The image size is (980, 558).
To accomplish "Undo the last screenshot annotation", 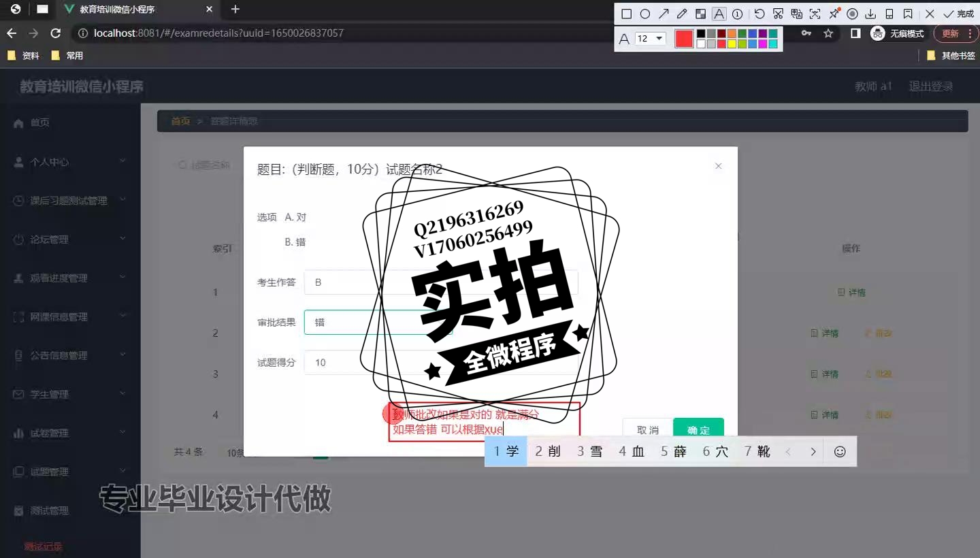I will tap(759, 14).
